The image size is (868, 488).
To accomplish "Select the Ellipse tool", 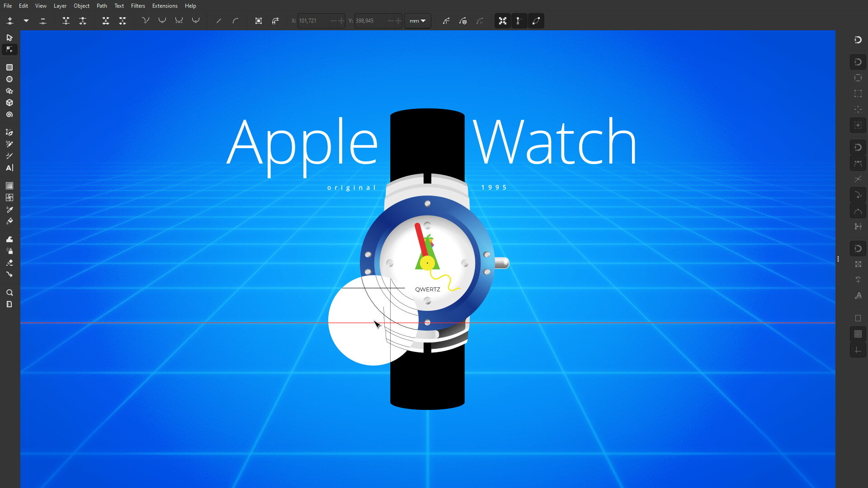I will tap(9, 79).
